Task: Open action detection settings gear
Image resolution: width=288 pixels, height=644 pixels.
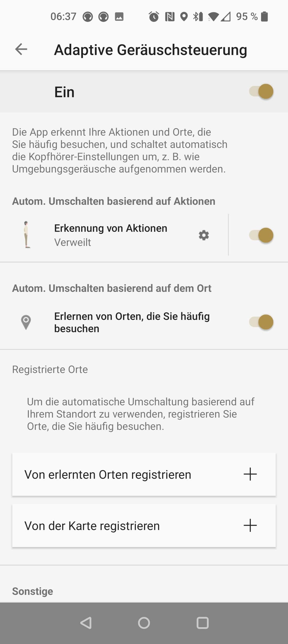Action: click(x=204, y=235)
